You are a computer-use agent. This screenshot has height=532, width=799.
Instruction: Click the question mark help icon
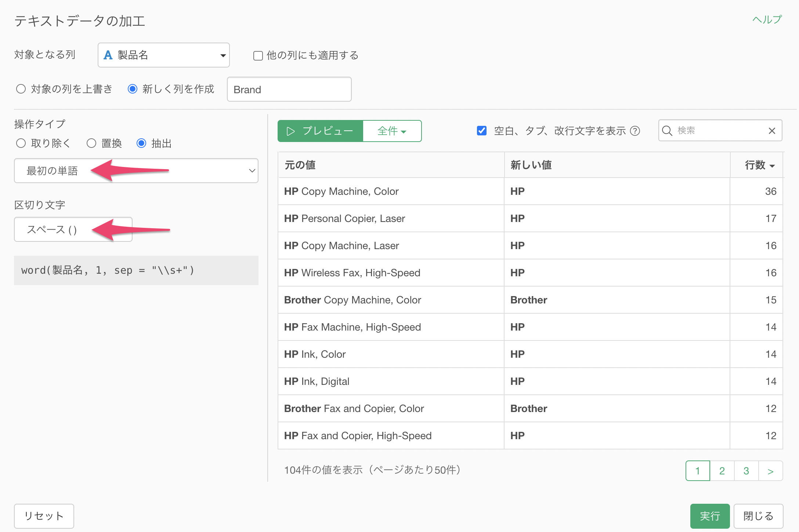pos(635,131)
